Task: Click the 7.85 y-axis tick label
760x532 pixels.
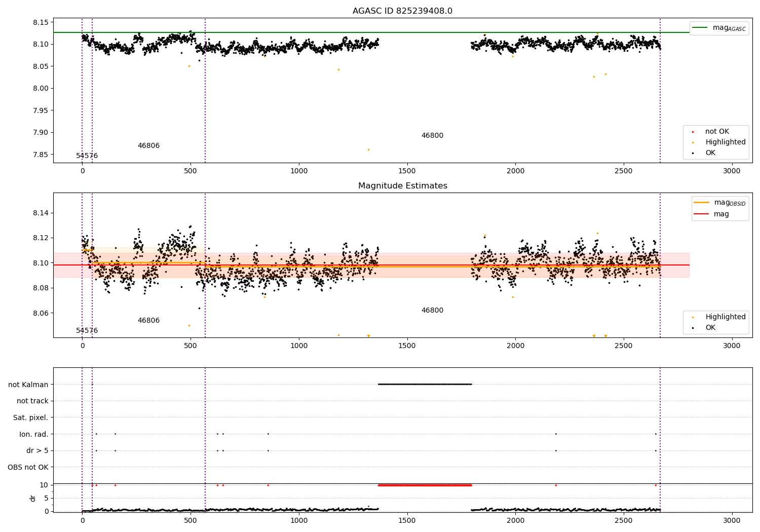Action: click(x=41, y=155)
